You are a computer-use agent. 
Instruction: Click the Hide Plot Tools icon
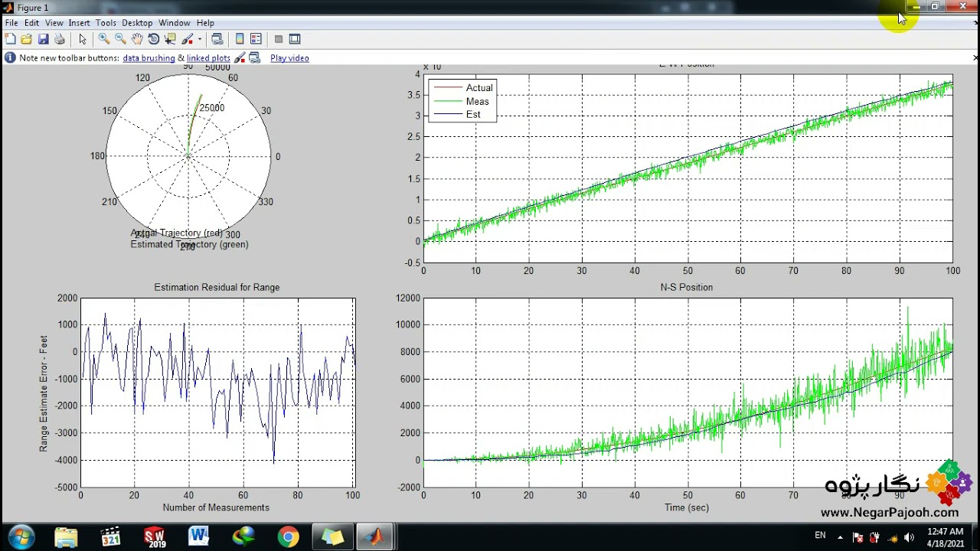tap(279, 39)
